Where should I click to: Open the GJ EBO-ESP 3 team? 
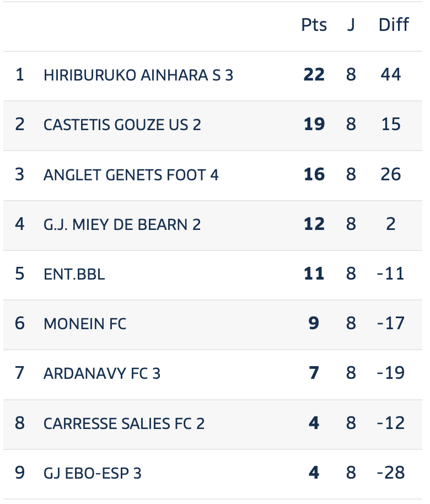93,473
